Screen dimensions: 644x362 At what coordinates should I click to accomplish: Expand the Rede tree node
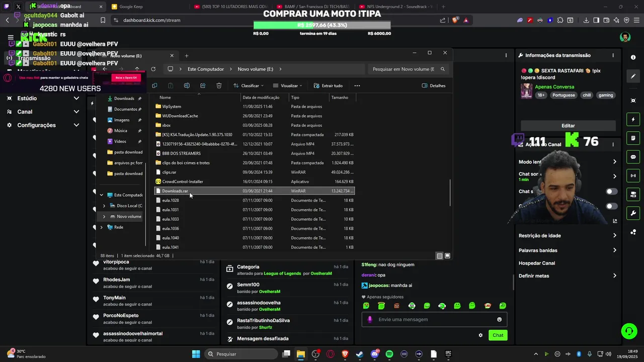(102, 227)
